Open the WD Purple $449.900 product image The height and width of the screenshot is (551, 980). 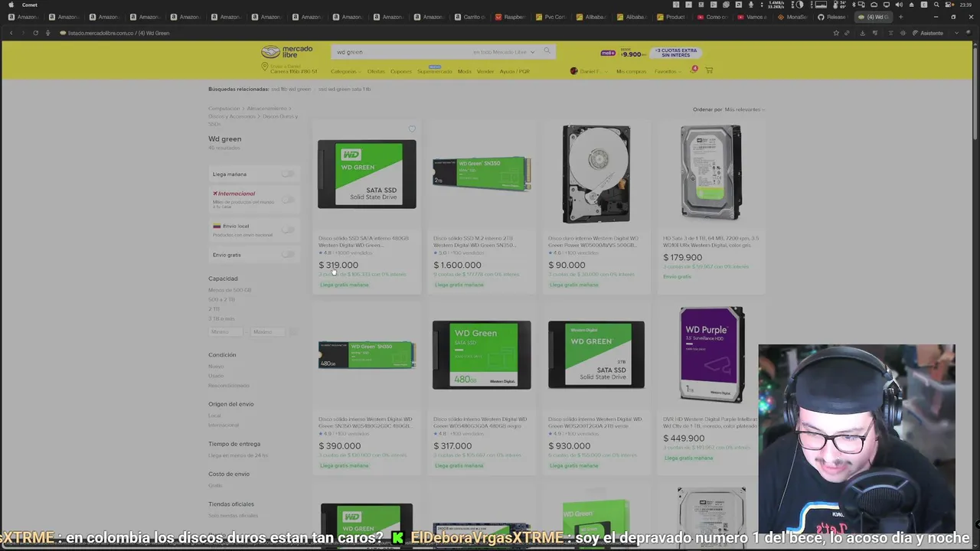point(711,354)
